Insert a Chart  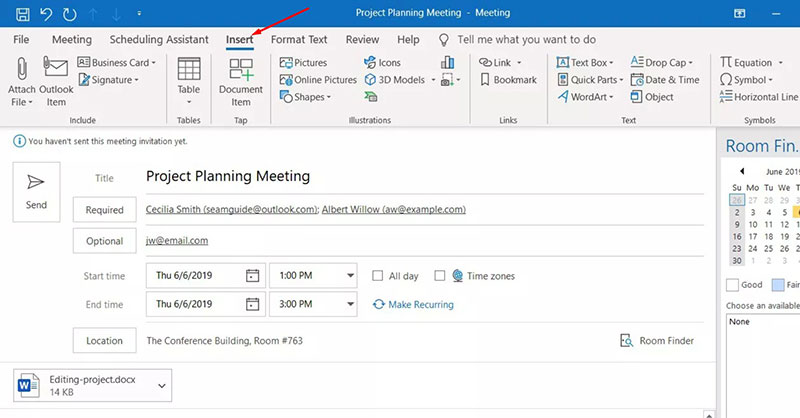447,62
